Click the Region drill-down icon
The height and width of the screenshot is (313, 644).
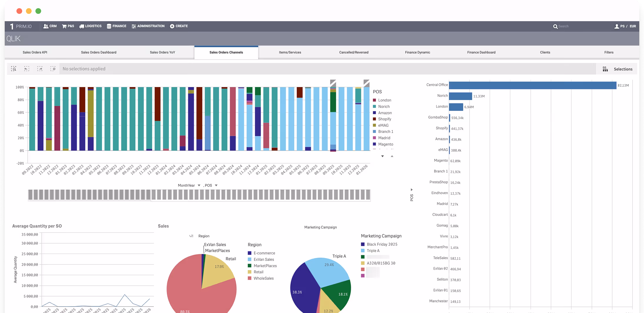[x=191, y=236]
